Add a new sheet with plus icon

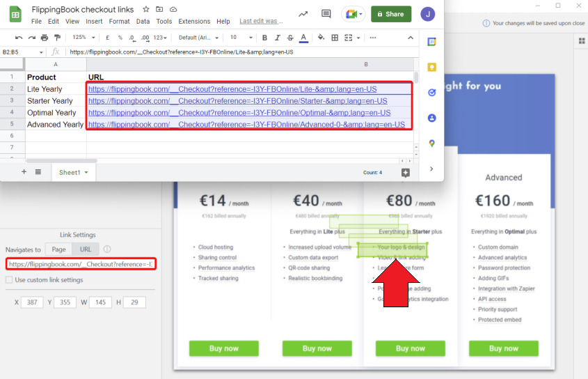coord(24,171)
